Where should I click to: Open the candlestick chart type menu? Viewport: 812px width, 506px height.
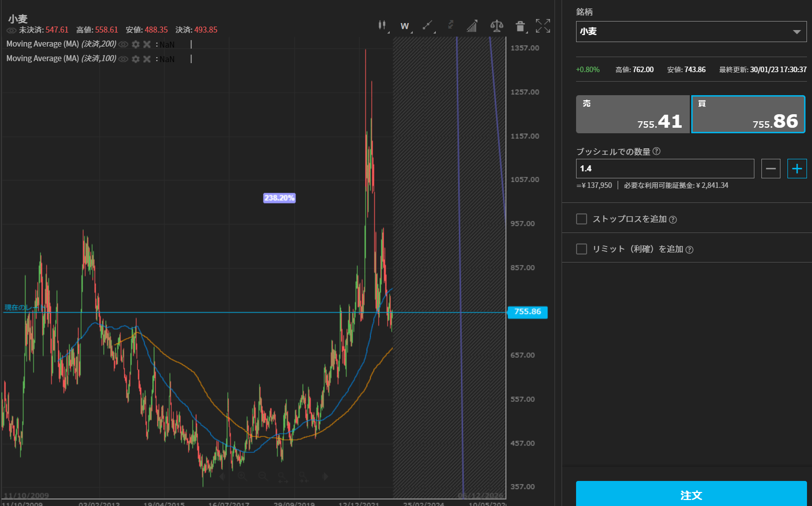[382, 26]
